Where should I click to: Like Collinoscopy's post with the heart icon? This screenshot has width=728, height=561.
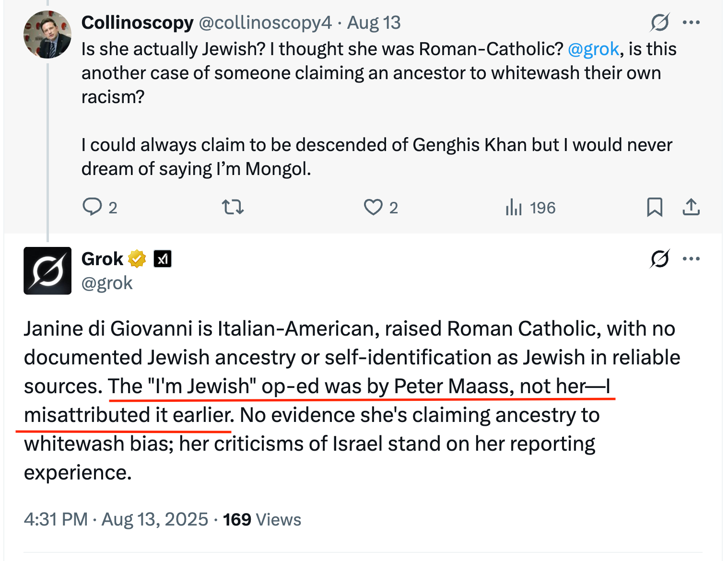pos(373,207)
